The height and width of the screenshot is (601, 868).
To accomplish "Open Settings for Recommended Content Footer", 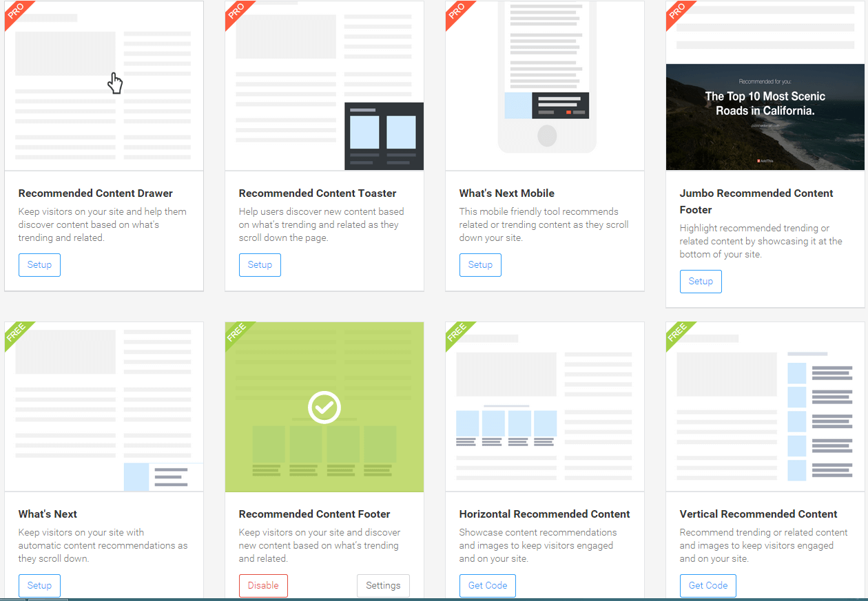I will [383, 586].
